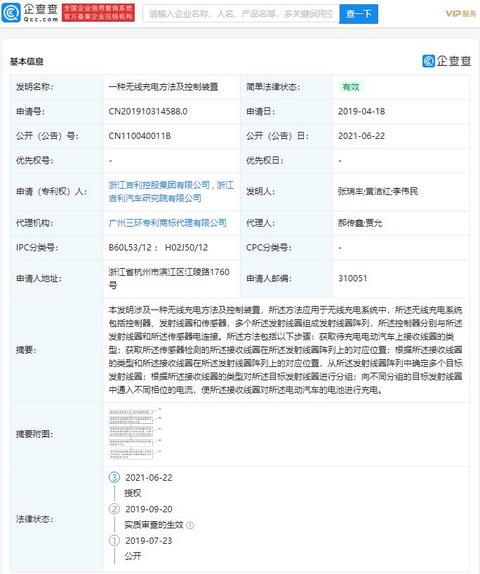Open the abstract drawing thumbnail
480x574 pixels.
click(135, 434)
